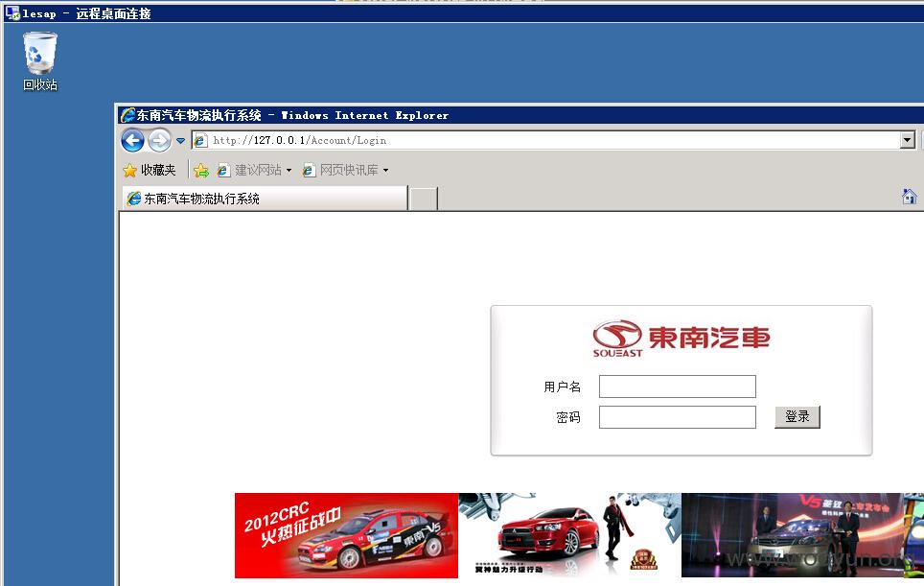Open the 收藏夹 favorites button
The height and width of the screenshot is (586, 924).
tap(150, 171)
